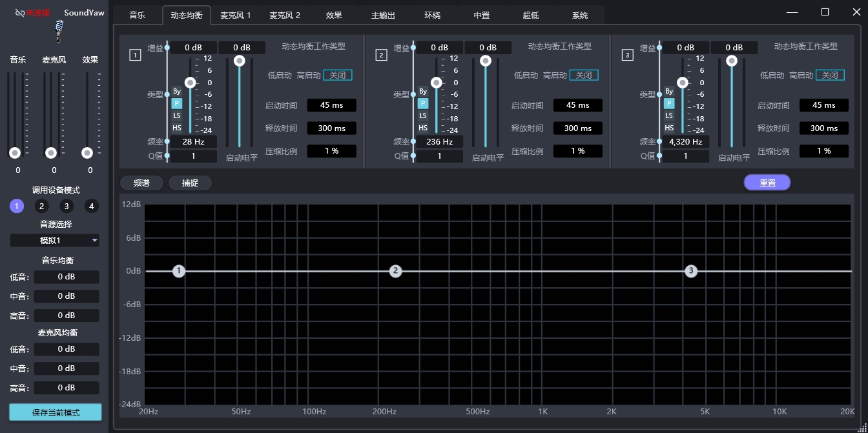Toggle By bypass type for band 3
Screen dimensions: 868x433
669,92
